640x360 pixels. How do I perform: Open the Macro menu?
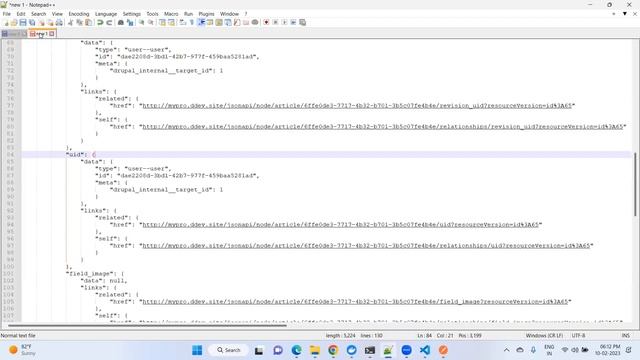click(171, 14)
